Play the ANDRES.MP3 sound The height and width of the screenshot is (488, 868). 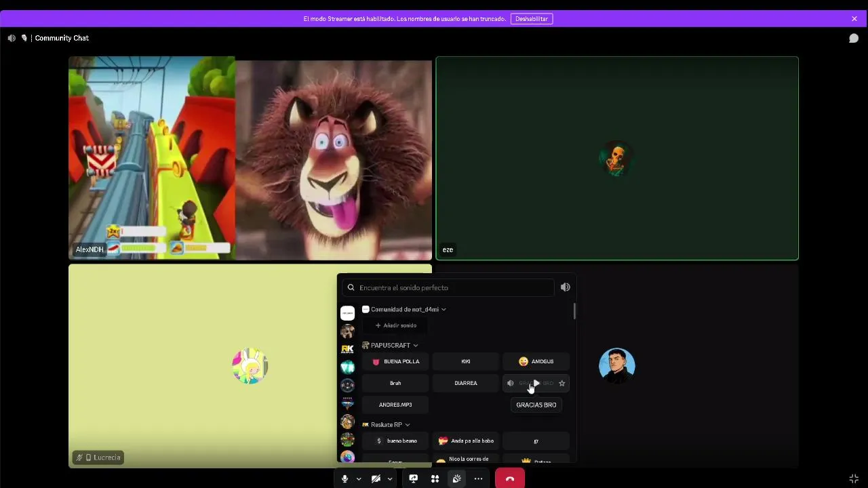tap(395, 405)
